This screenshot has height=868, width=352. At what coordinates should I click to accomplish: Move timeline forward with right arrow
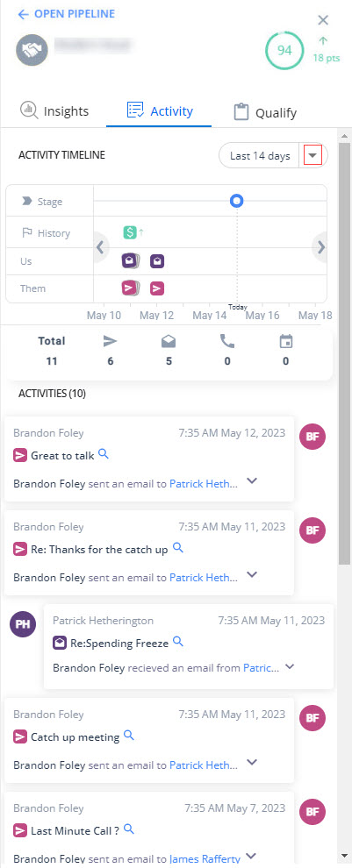click(x=321, y=247)
